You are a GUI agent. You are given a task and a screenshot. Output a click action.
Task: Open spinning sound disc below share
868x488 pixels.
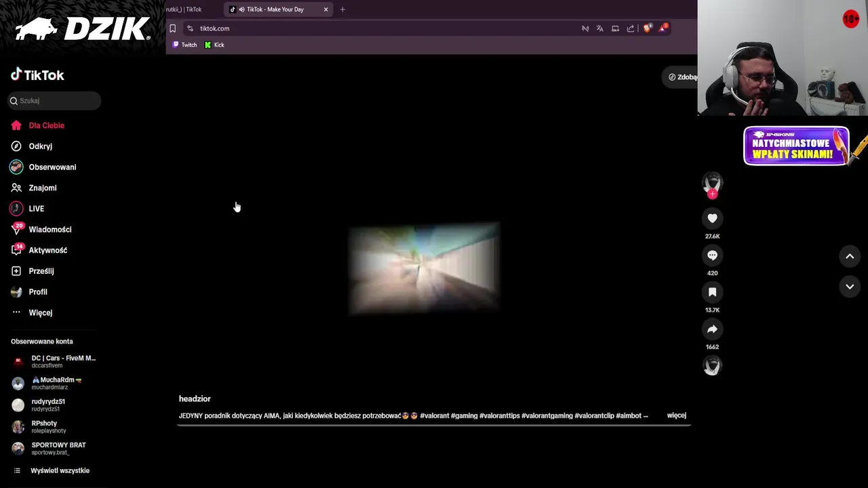coord(712,366)
